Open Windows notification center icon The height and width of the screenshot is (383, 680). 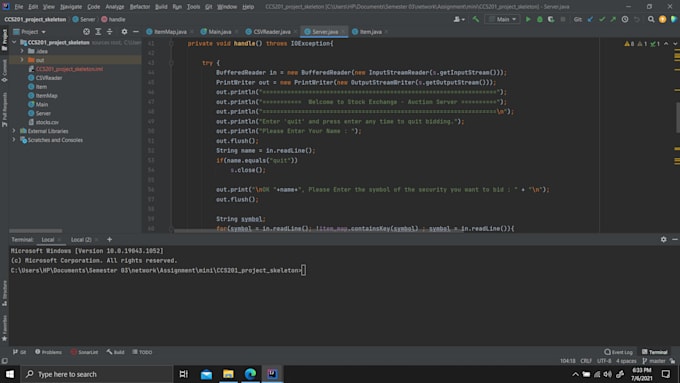click(666, 374)
